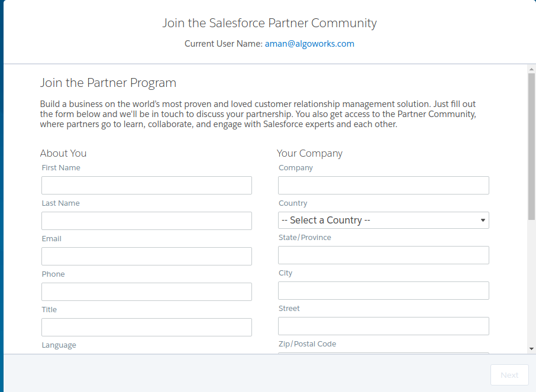Open the Select a Country dropdown

pos(383,220)
